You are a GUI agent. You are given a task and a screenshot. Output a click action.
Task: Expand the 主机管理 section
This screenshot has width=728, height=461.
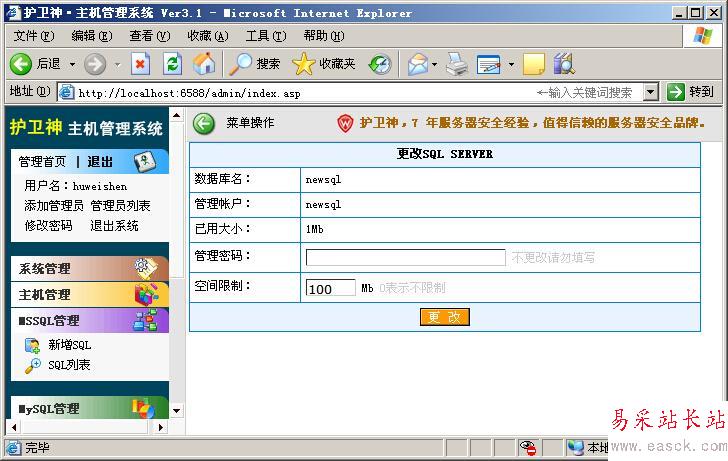pos(89,294)
